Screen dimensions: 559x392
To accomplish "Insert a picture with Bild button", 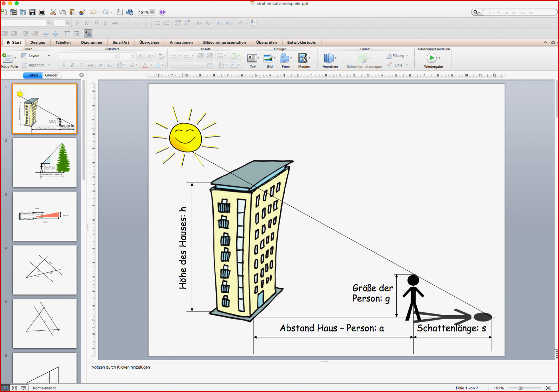I will click(268, 61).
